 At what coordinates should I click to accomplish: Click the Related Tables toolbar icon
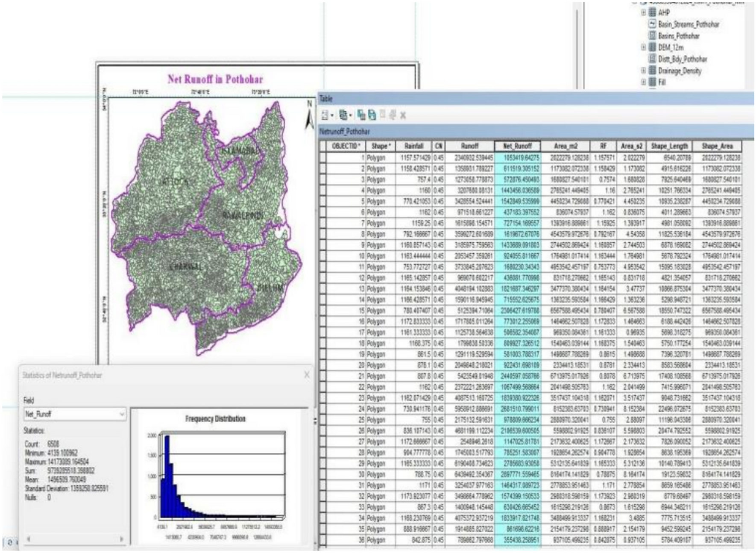(x=343, y=115)
